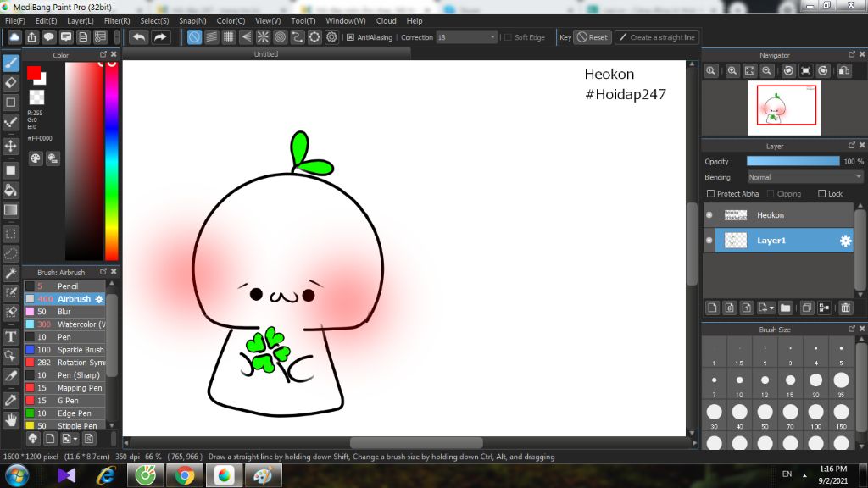868x488 pixels.
Task: Open the File menu
Action: point(15,21)
